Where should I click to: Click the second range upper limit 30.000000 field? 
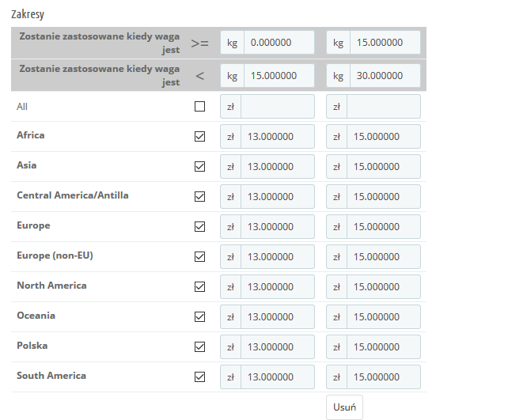pyautogui.click(x=384, y=76)
